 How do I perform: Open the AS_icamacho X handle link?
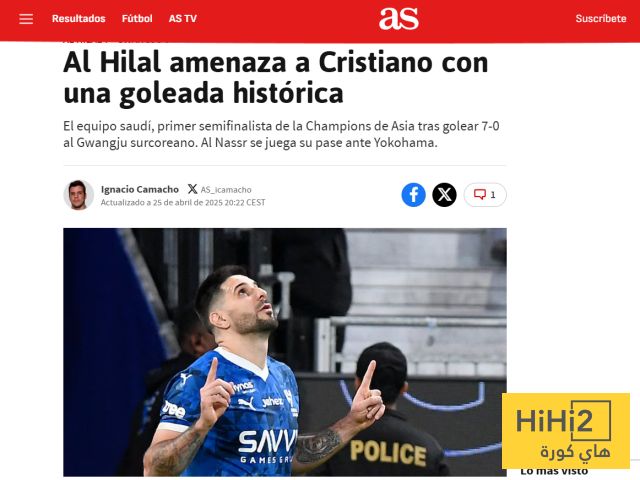226,190
